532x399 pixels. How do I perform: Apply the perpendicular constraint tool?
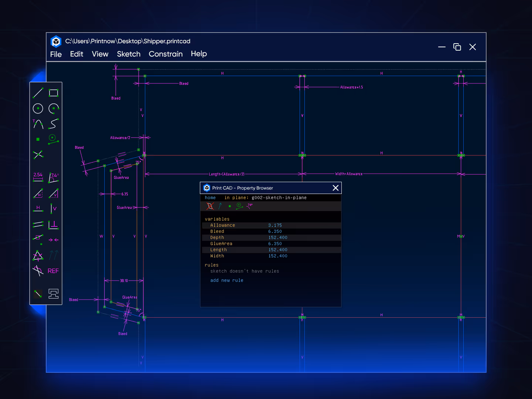pos(54,224)
